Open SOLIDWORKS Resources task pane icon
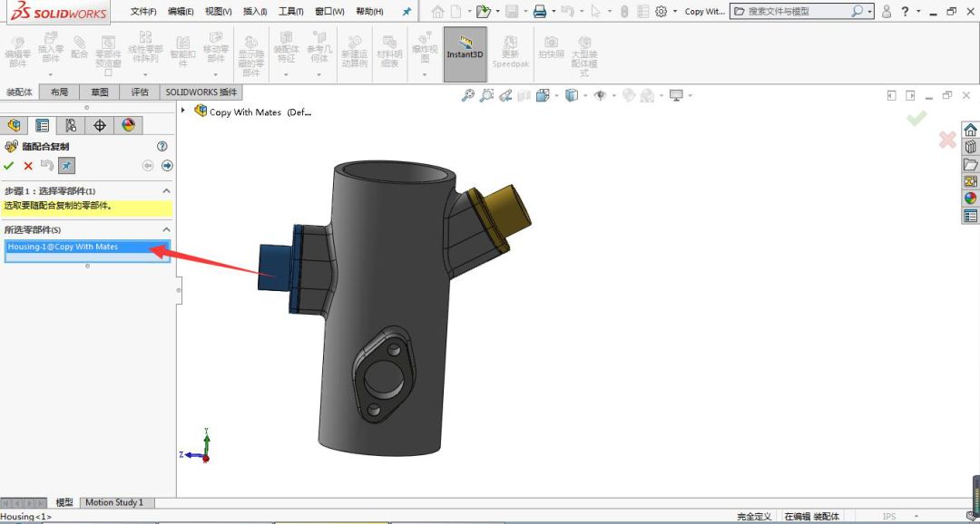Viewport: 980px width, 524px height. (x=970, y=130)
